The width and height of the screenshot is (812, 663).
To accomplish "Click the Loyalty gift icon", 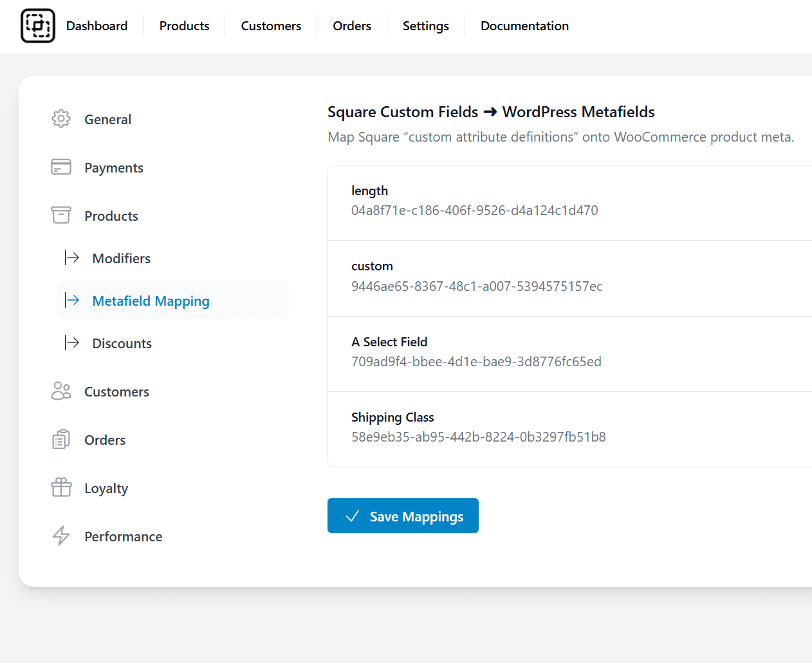I will [61, 487].
